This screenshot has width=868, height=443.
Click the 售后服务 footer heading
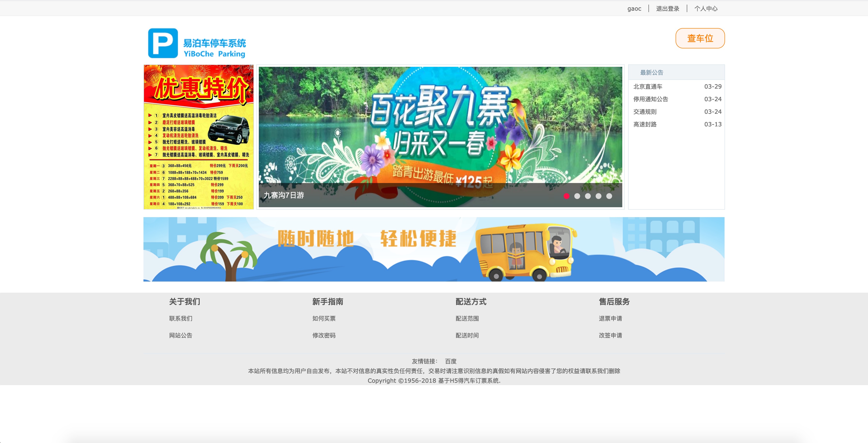614,302
